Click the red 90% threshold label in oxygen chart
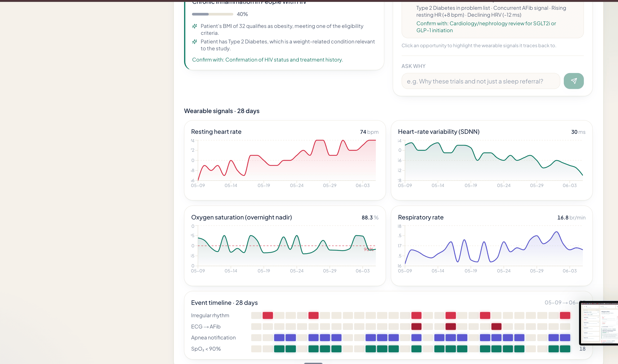Viewport: 618px width, 364px height. coord(368,249)
